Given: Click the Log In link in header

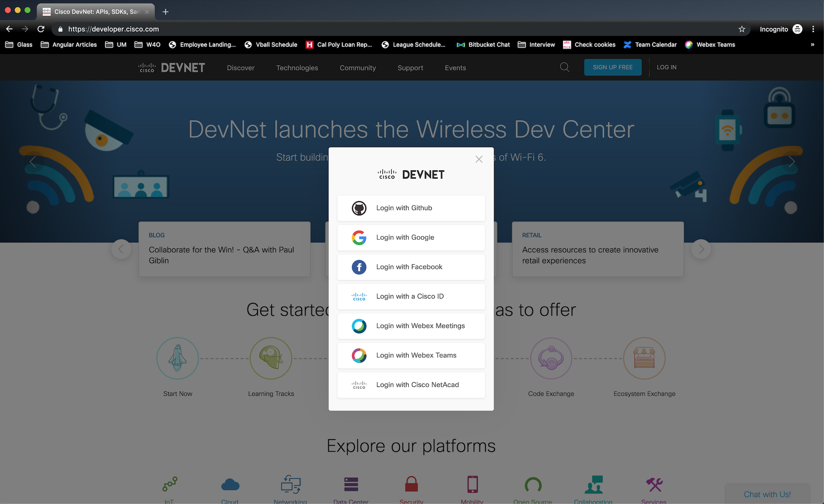Looking at the screenshot, I should [666, 67].
